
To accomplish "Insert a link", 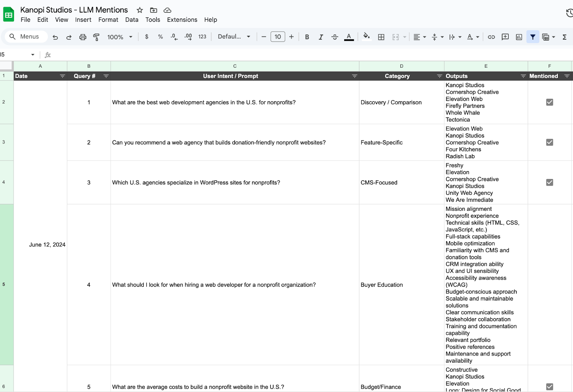I will coord(491,37).
